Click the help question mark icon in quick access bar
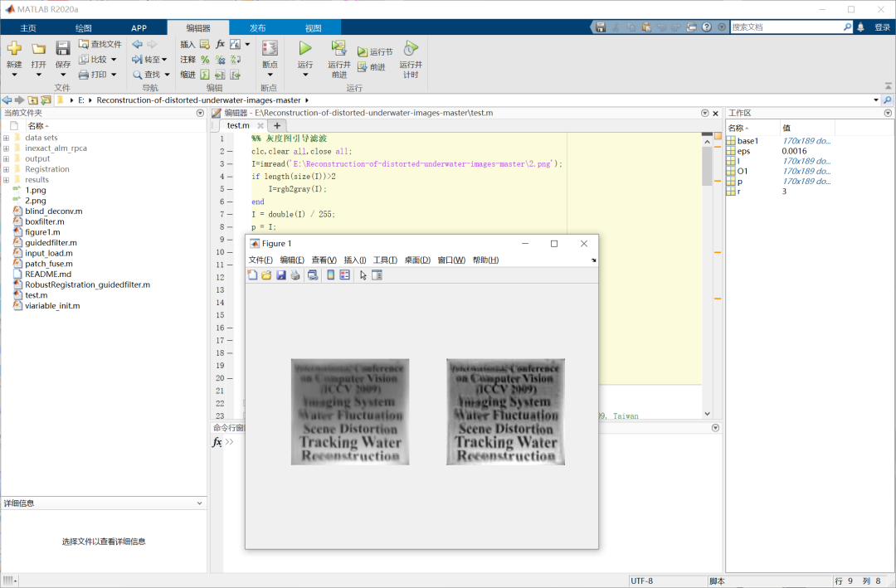Screen dimensions: 896x588 707,27
